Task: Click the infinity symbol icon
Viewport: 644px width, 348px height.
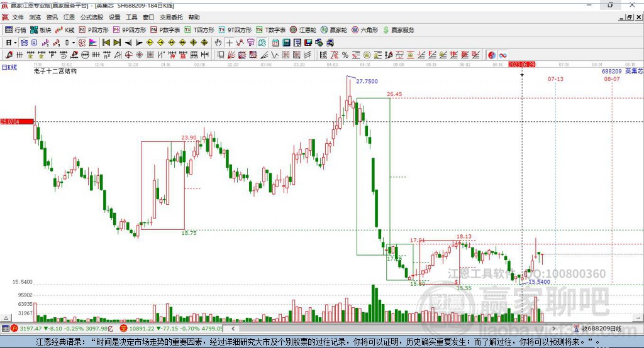Action: click(x=502, y=55)
